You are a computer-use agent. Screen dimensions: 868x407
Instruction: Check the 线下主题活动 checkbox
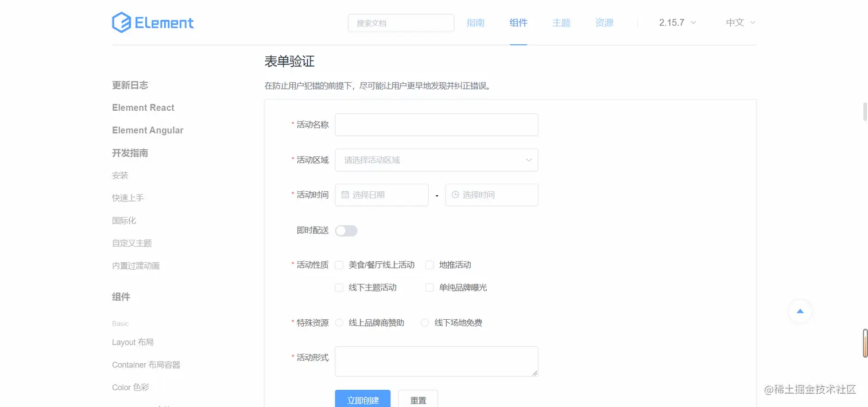339,287
